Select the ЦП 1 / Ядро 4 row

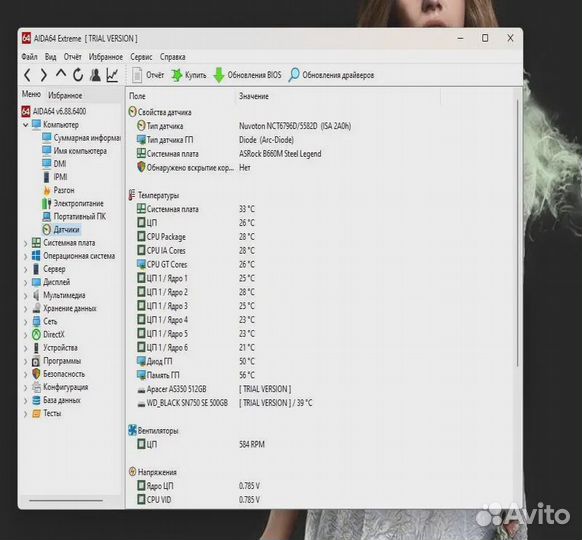click(x=195, y=320)
